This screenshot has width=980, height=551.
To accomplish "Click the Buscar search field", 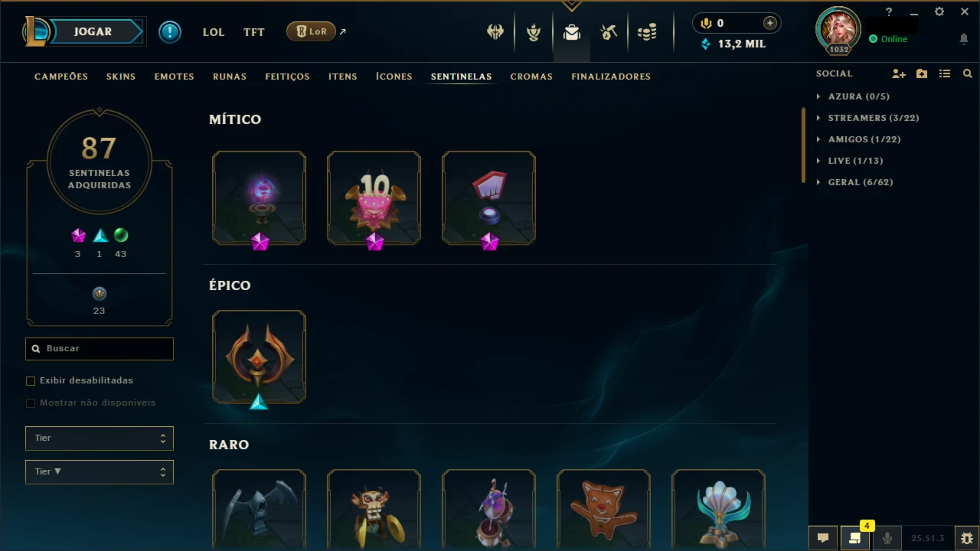I will (x=100, y=348).
